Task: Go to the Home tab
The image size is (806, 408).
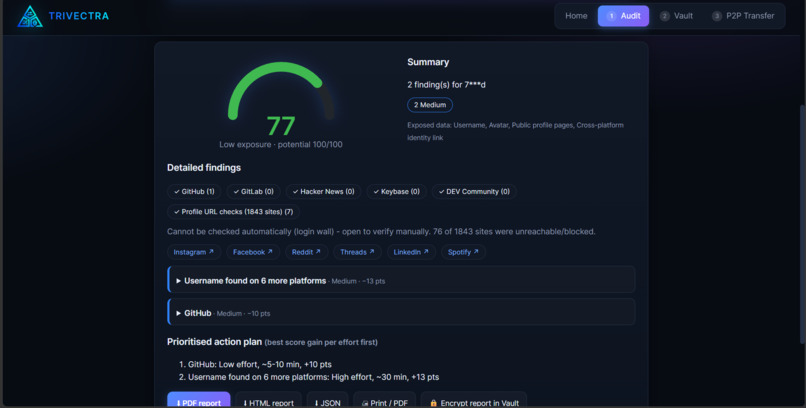Action: (576, 16)
